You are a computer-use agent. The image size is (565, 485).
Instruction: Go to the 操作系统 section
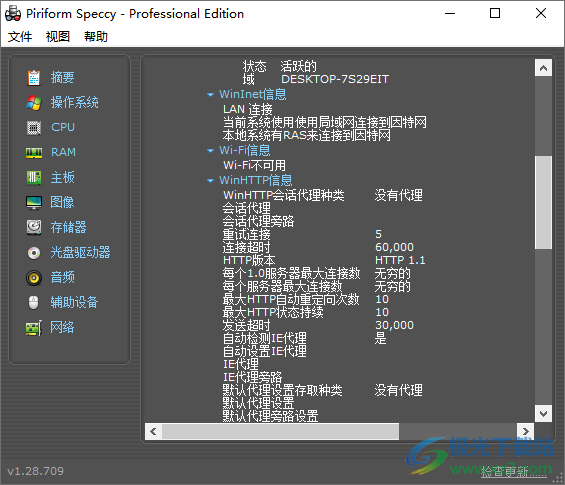(x=75, y=102)
